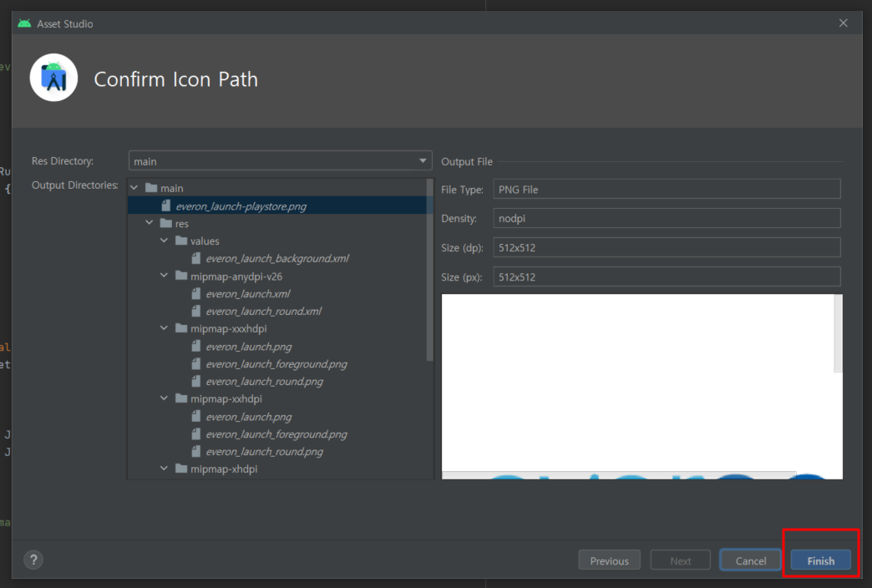The width and height of the screenshot is (872, 588).
Task: Click the Finish button
Action: (x=820, y=560)
